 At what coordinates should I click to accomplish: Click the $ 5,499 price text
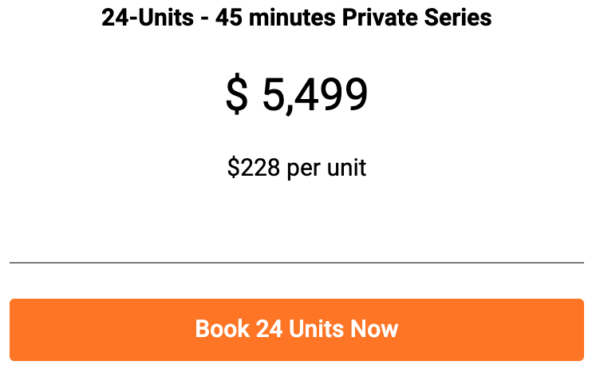(297, 94)
